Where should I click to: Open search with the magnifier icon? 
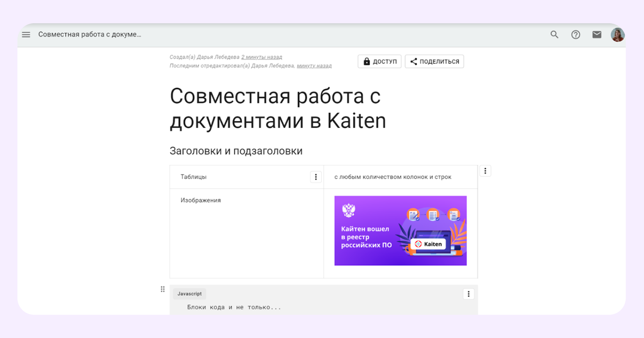[554, 34]
